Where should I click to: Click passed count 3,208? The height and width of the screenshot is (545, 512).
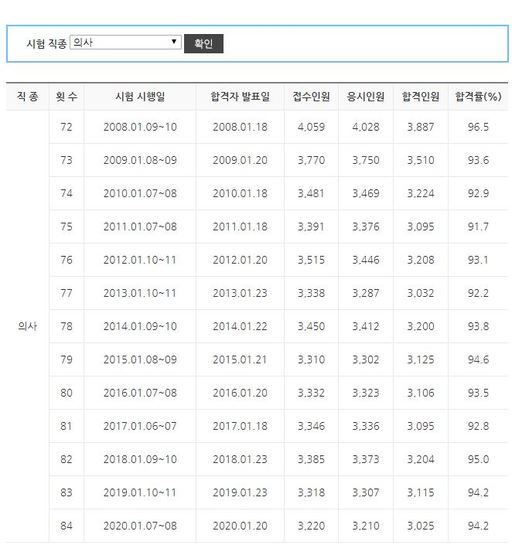(421, 260)
